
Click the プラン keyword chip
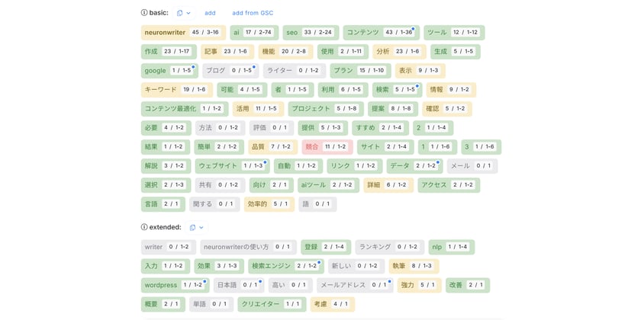pos(360,71)
